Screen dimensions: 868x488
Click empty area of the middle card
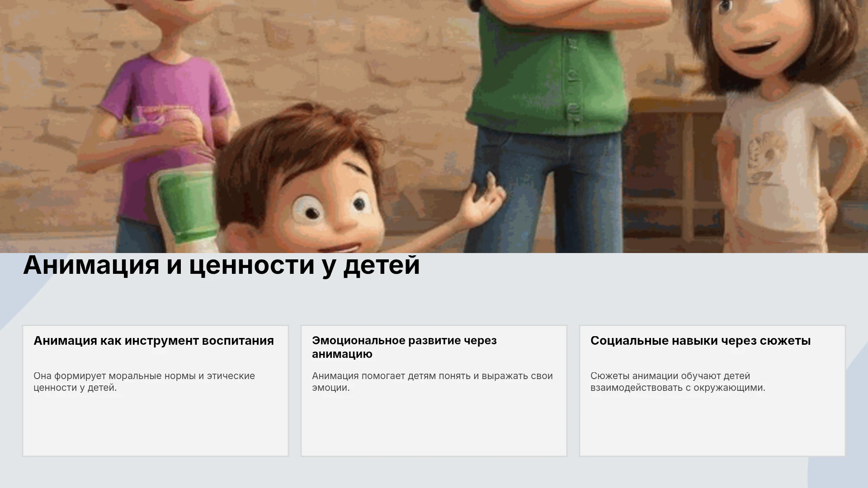tap(434, 425)
